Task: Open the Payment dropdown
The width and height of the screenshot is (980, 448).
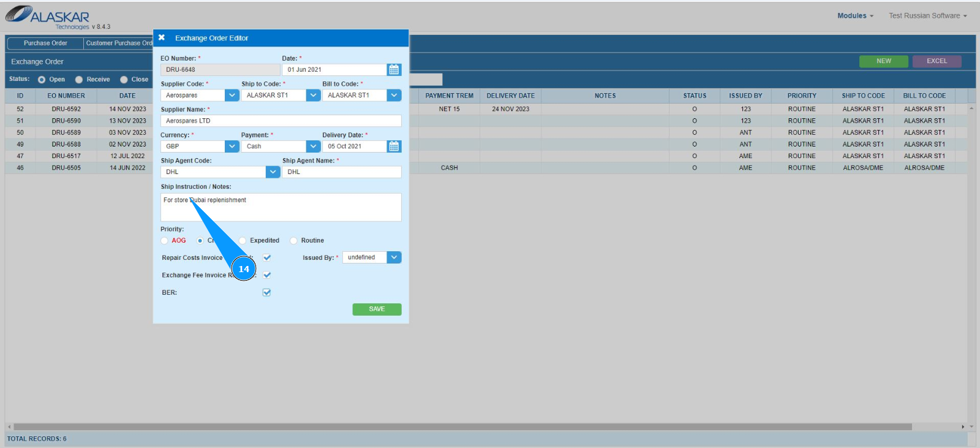Action: [x=313, y=146]
